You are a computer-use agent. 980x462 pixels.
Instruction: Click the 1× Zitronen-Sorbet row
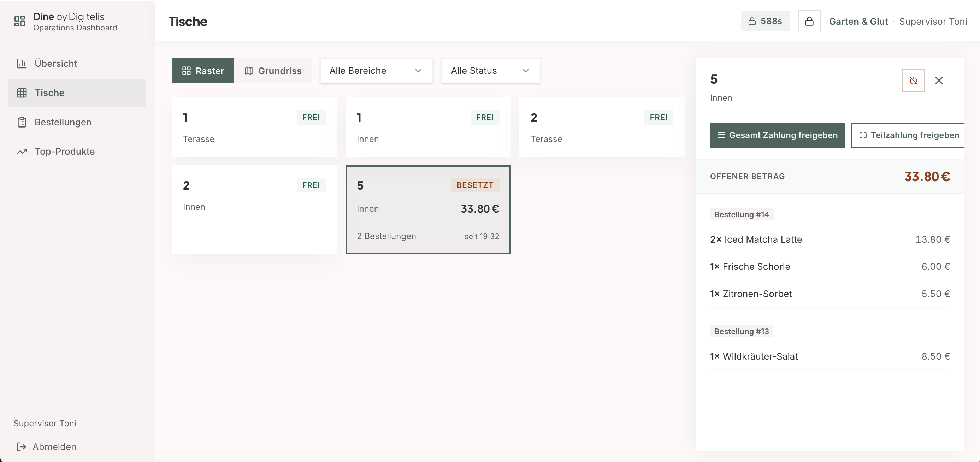click(x=830, y=294)
